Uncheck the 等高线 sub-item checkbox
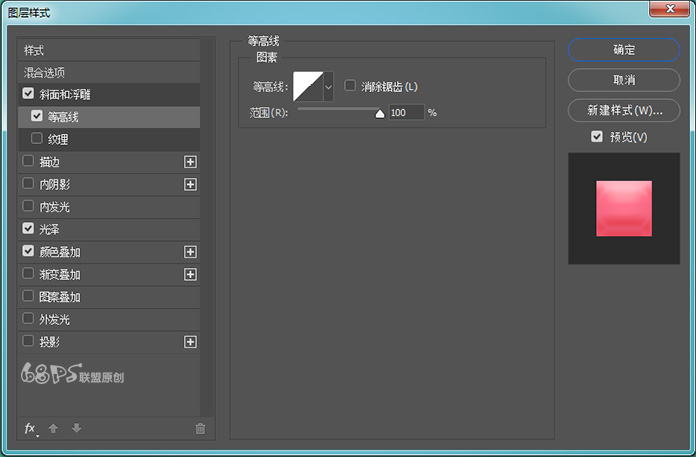 click(37, 116)
